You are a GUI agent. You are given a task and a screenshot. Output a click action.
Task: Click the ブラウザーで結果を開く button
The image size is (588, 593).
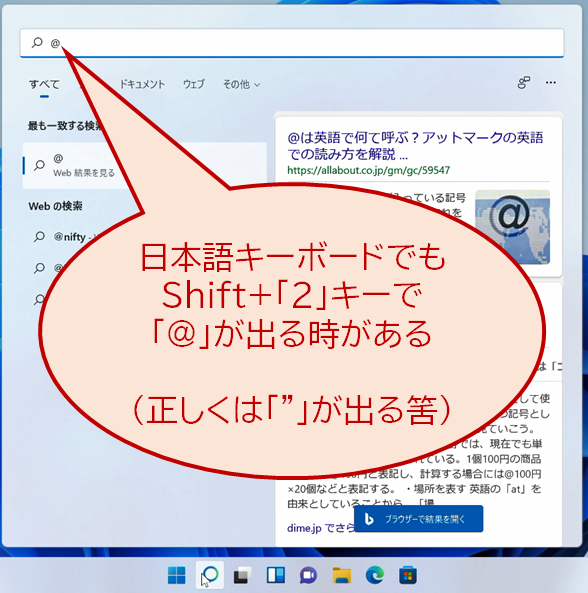[419, 519]
